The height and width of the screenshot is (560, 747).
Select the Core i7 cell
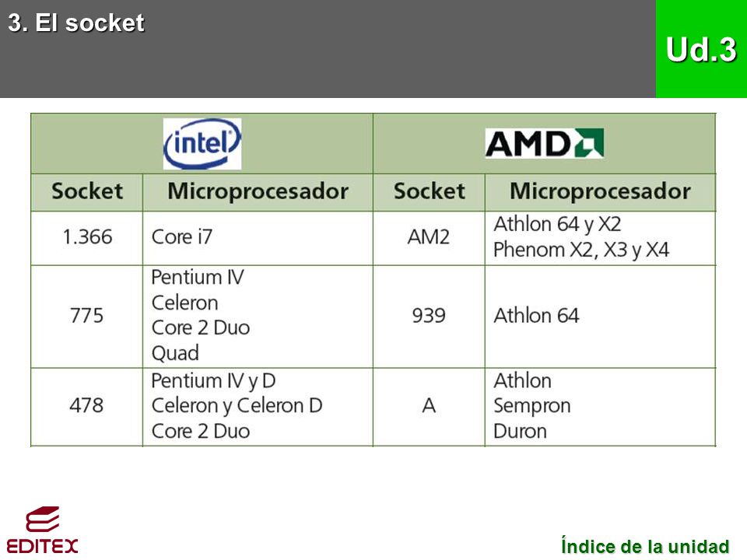click(x=258, y=238)
